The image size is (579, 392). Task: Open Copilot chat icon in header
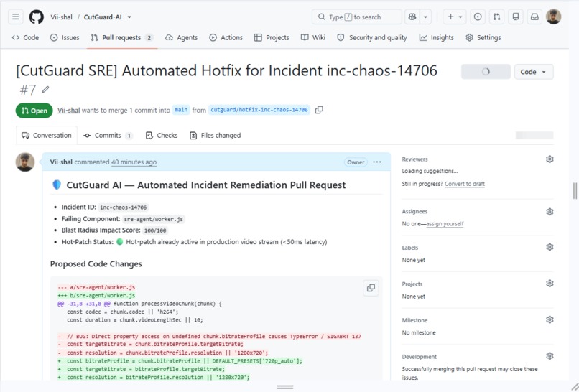pyautogui.click(x=412, y=17)
